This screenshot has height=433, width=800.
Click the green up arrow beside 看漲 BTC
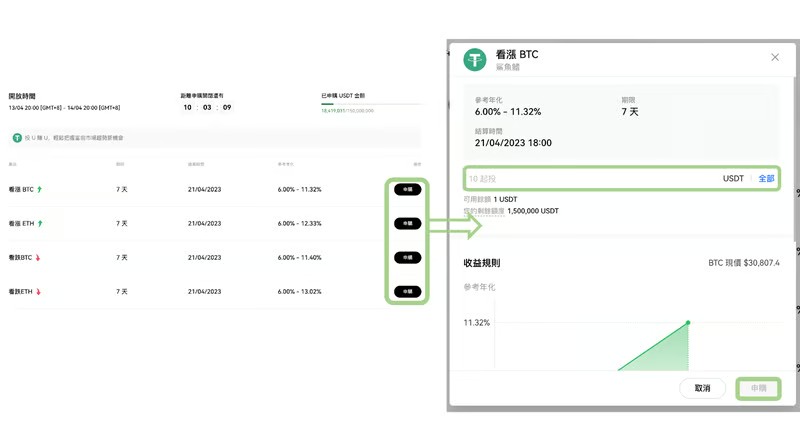40,189
